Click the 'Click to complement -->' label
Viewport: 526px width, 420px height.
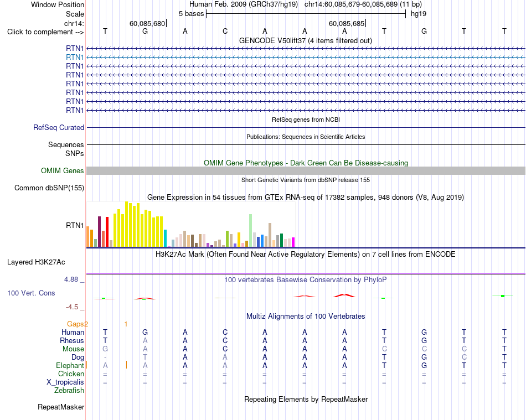pyautogui.click(x=45, y=32)
